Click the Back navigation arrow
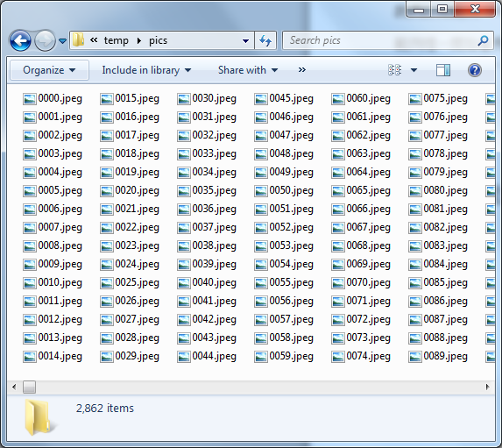Screen dimensions: 502x448 20,40
